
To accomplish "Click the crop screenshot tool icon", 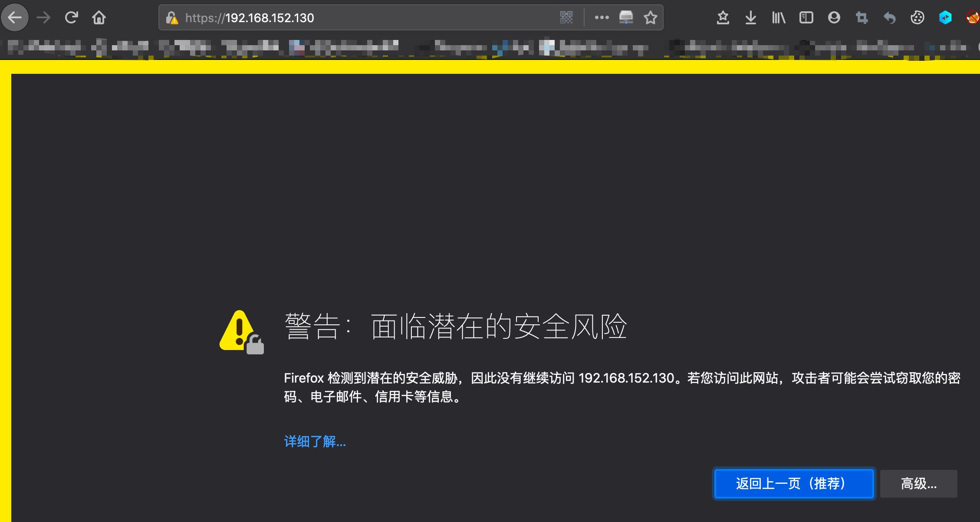I will 862,18.
